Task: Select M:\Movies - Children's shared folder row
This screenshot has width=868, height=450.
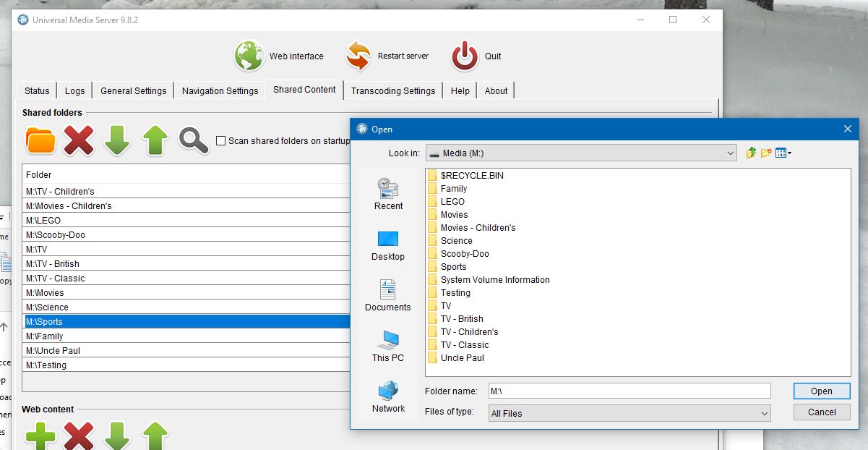Action: point(186,205)
